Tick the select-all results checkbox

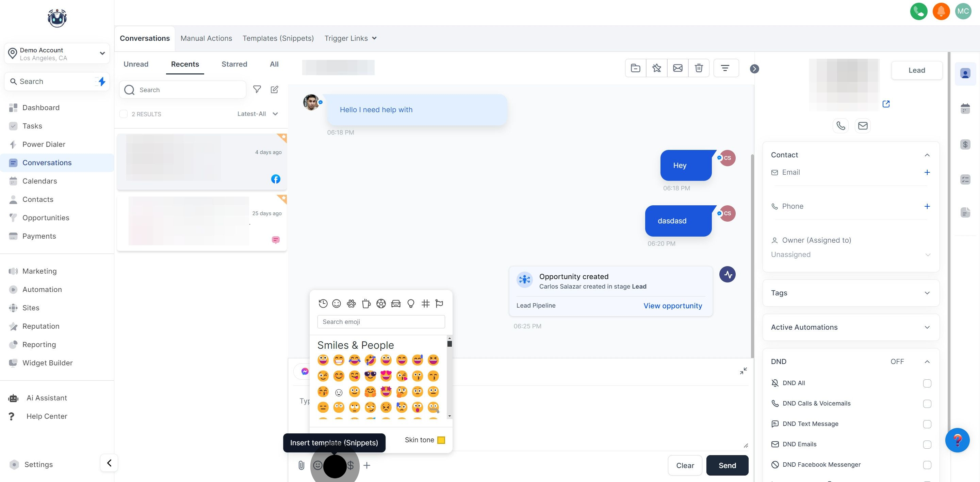[124, 114]
